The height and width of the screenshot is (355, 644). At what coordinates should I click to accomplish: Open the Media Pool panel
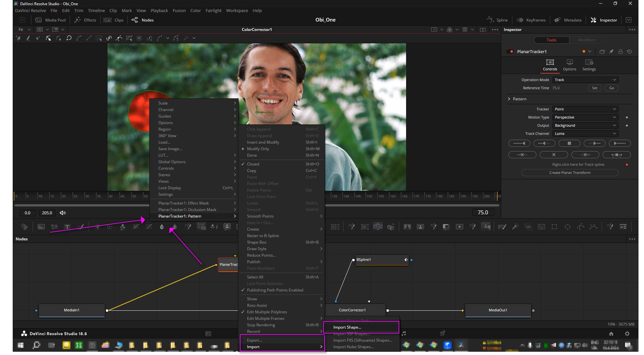coord(51,20)
